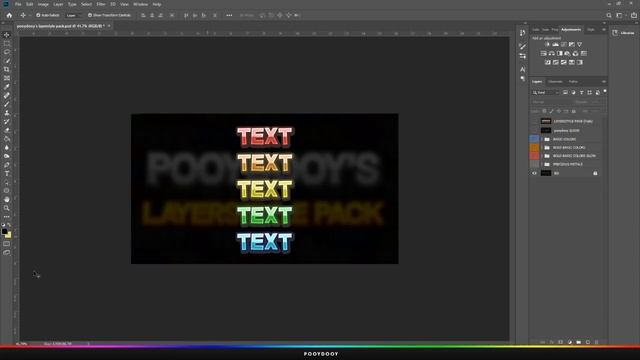Switch to the Adjustments tab

(571, 29)
